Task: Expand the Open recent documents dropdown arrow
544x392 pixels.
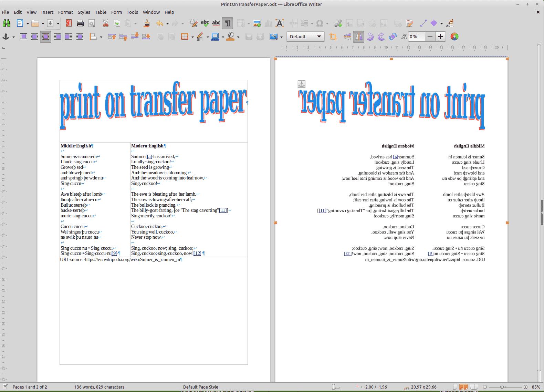Action: (x=43, y=24)
